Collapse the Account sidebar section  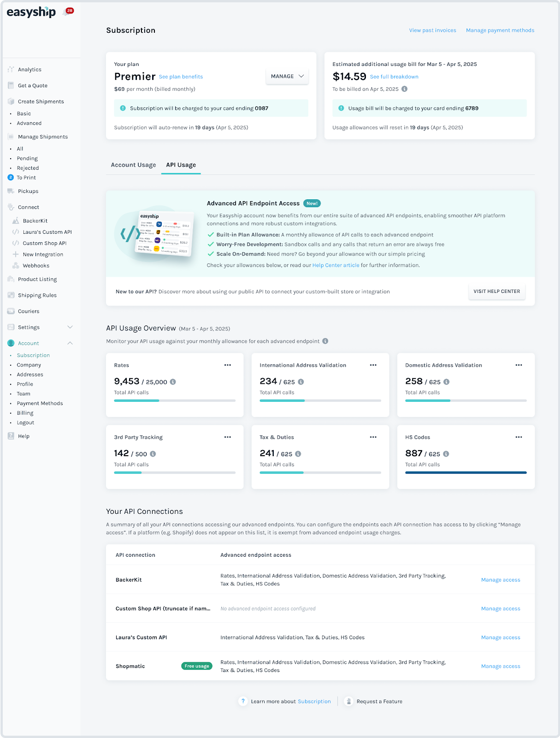(70, 343)
